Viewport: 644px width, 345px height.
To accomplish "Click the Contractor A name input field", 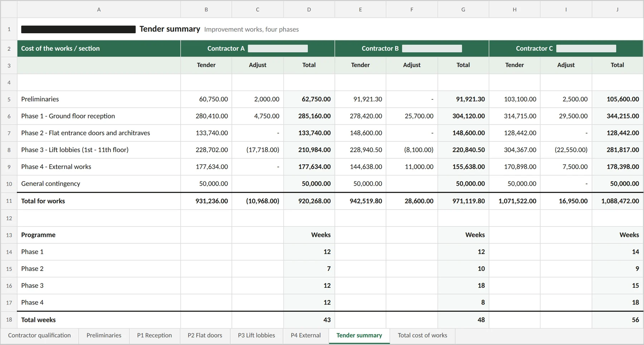I will click(x=278, y=49).
